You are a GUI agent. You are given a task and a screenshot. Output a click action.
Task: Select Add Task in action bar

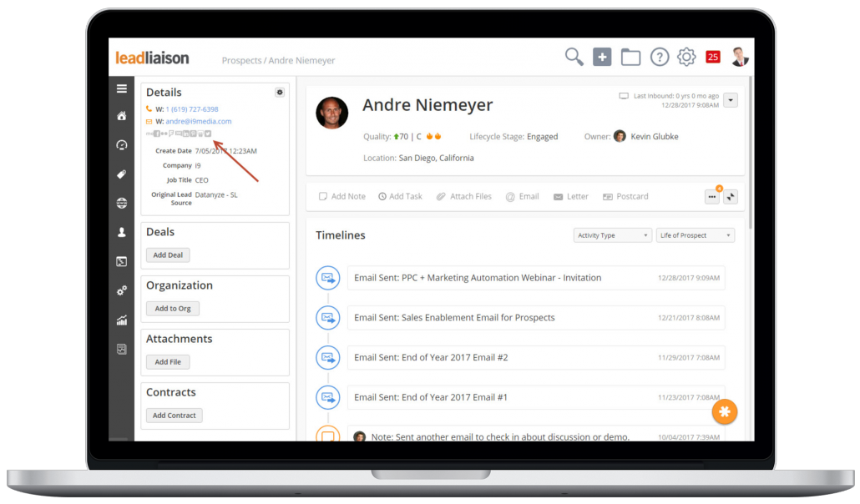pos(401,196)
